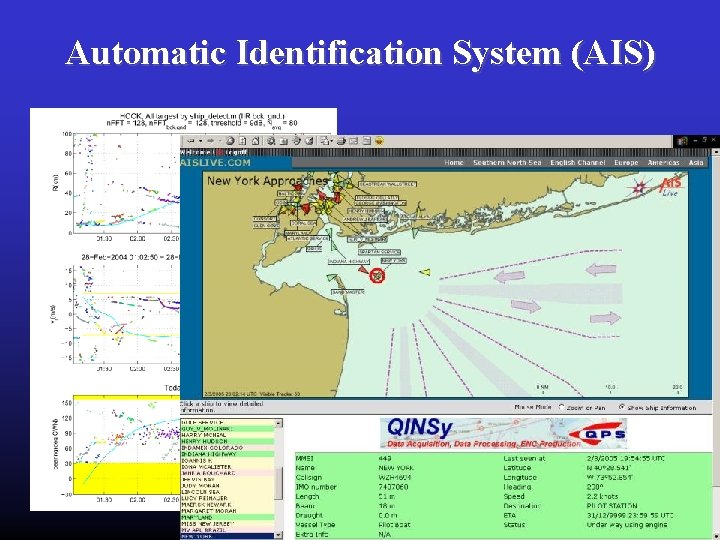The width and height of the screenshot is (720, 540).
Task: Select LINCOLN SEA in the ship list
Action: [x=227, y=492]
